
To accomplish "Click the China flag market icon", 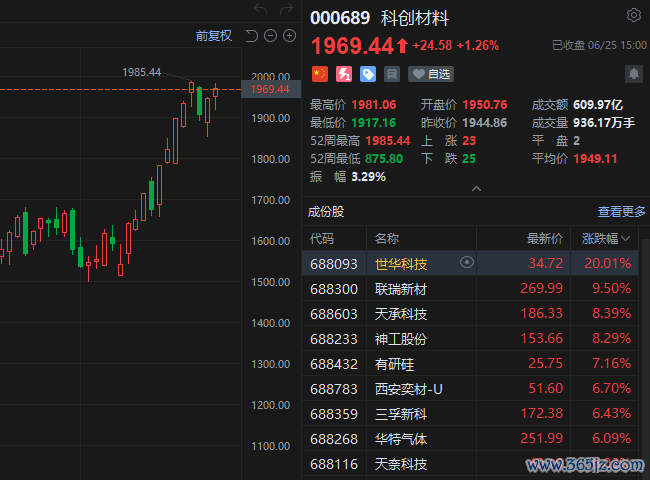I will [320, 74].
